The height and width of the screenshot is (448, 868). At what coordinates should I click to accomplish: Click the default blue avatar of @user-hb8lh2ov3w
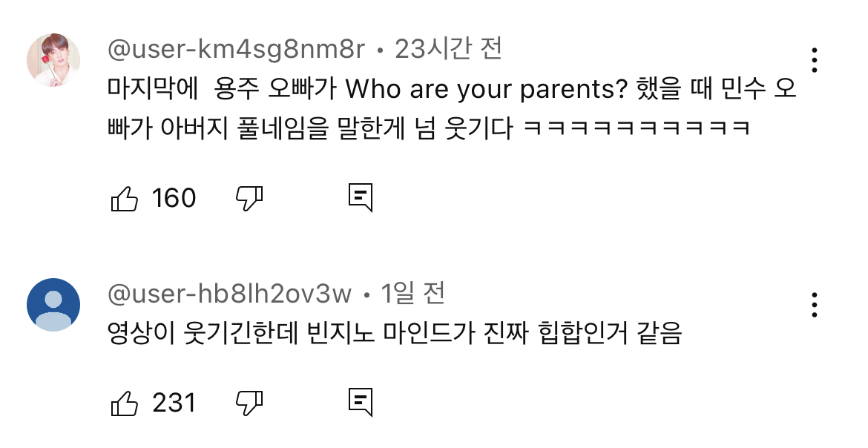pyautogui.click(x=53, y=305)
